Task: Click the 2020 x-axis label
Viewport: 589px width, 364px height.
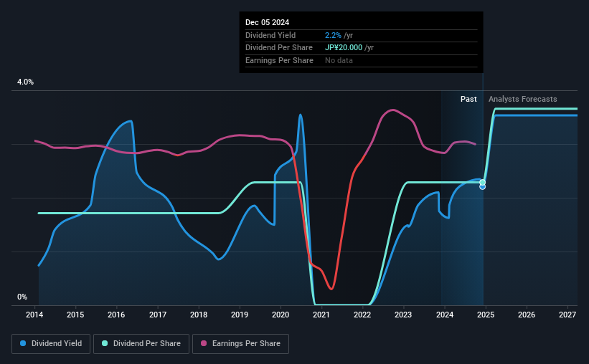Action: click(x=281, y=315)
